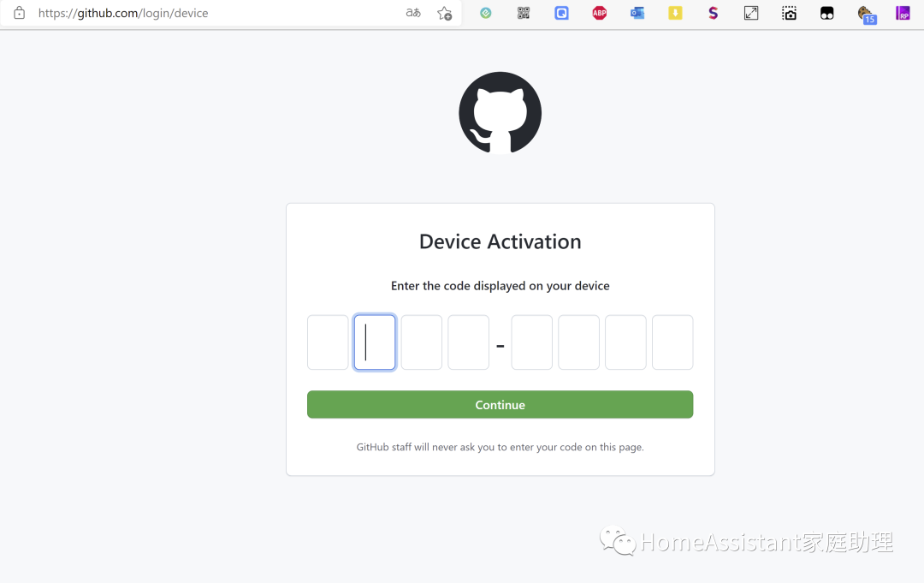
Task: Open the Tampermonkey extension icon
Action: [826, 13]
